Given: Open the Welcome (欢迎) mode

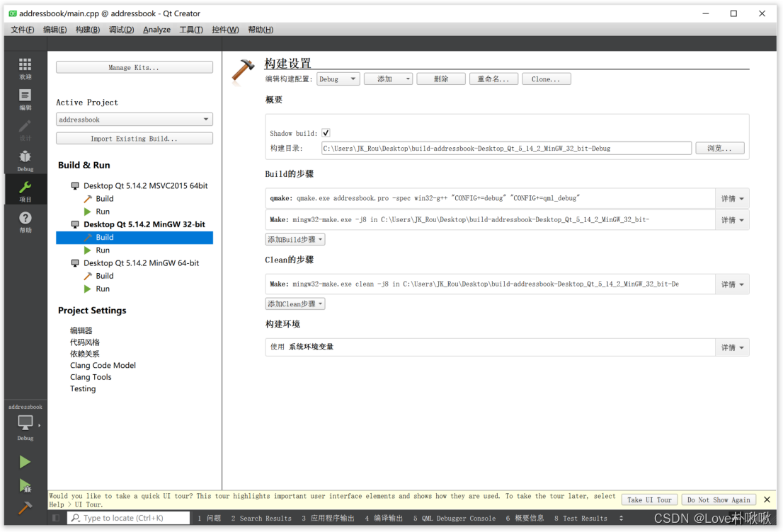Looking at the screenshot, I should coord(25,69).
